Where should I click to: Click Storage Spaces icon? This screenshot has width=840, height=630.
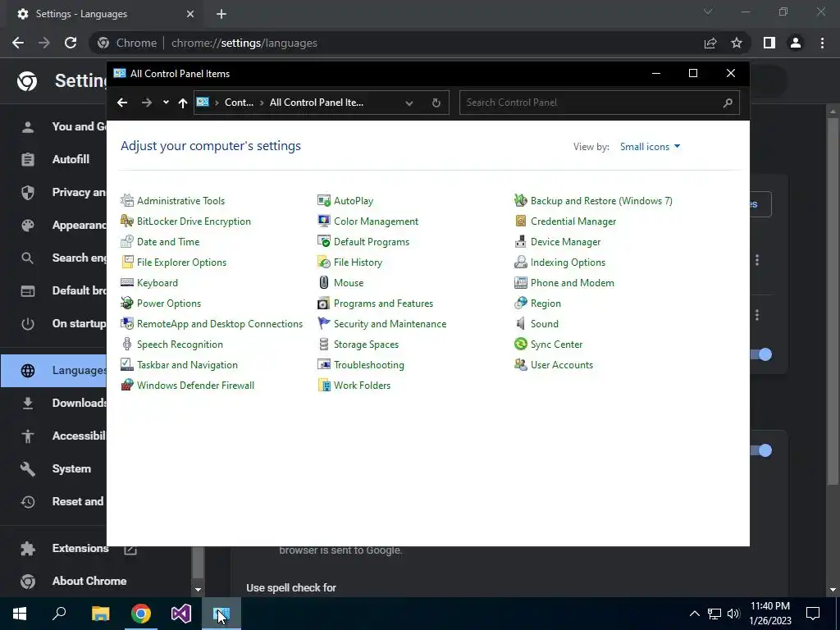click(x=323, y=344)
